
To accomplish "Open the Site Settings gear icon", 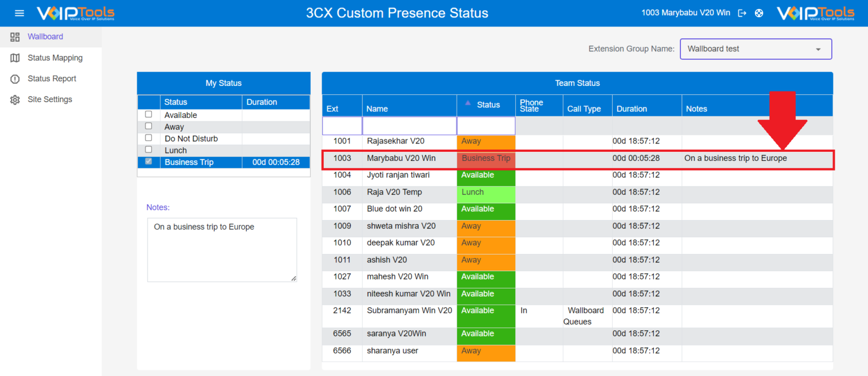I will pos(15,99).
